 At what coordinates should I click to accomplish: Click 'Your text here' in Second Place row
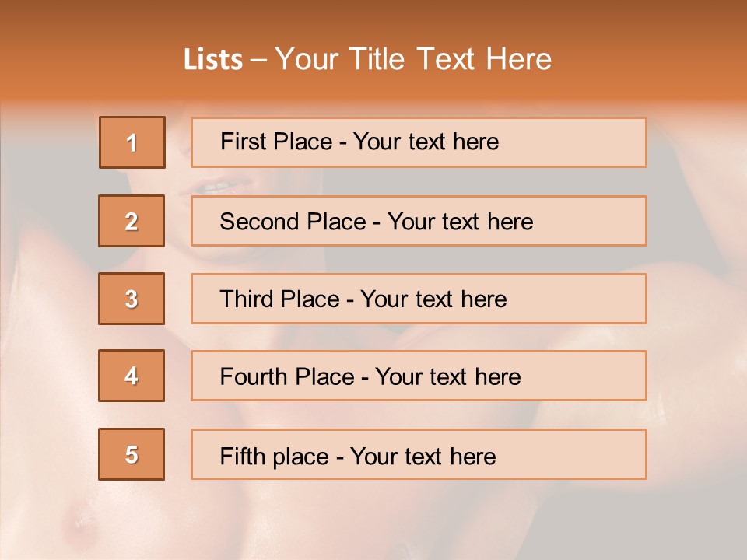click(x=460, y=222)
